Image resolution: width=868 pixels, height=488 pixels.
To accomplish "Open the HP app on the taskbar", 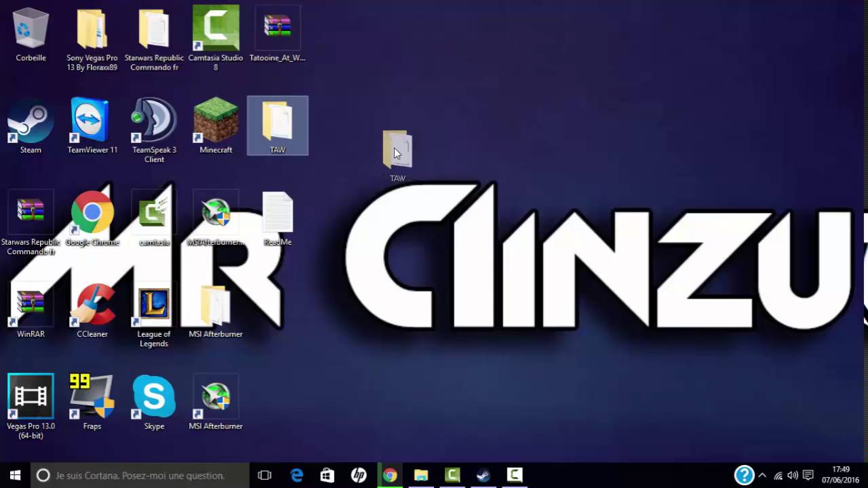I will 359,475.
